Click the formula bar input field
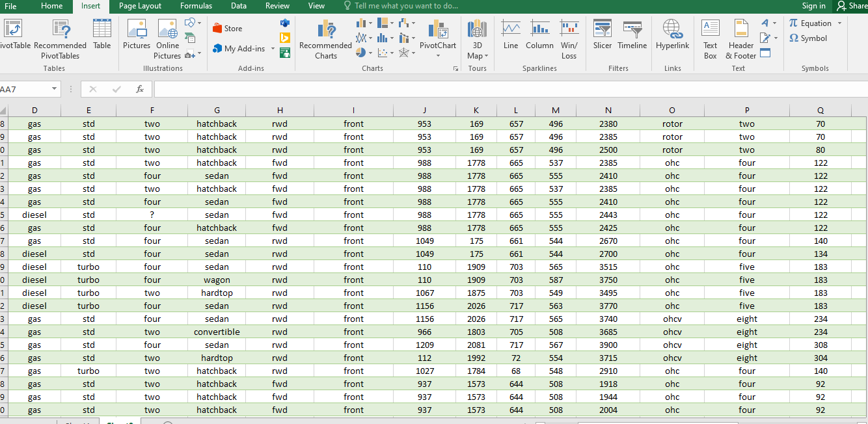 [x=511, y=89]
